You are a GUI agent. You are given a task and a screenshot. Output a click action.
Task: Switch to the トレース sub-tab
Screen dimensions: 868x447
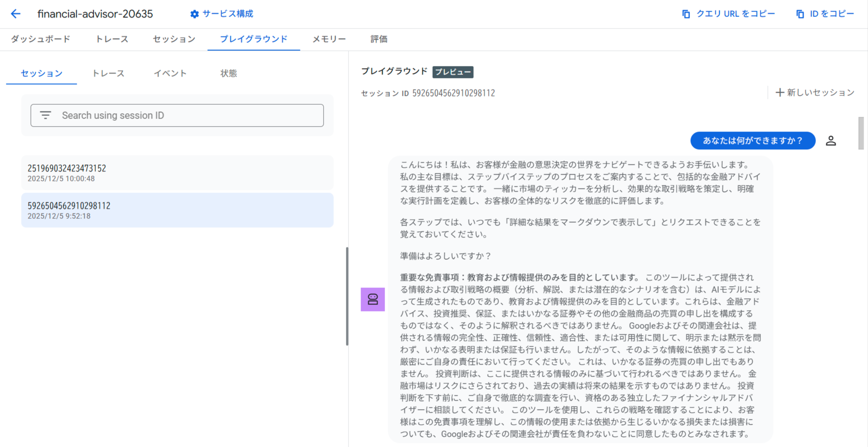108,73
